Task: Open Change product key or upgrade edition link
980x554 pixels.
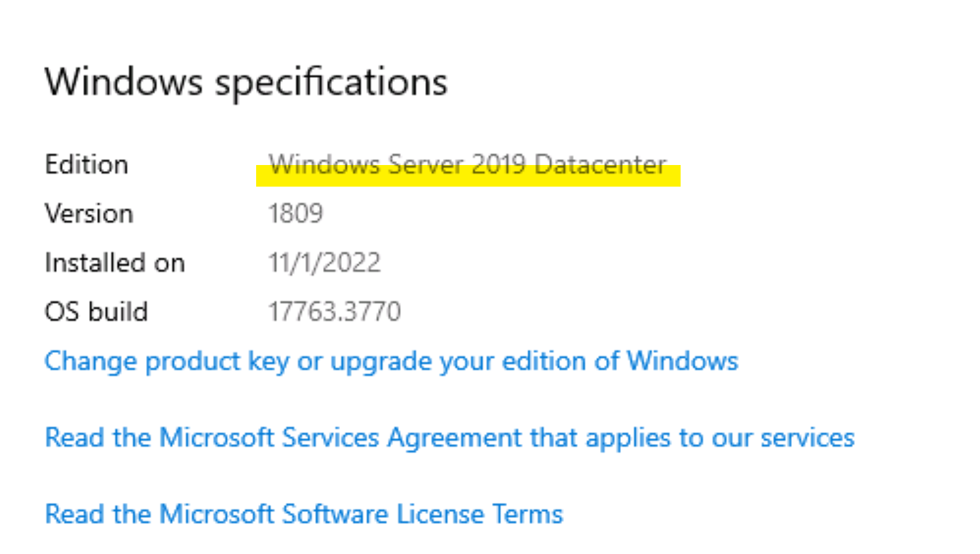Action: [x=391, y=361]
